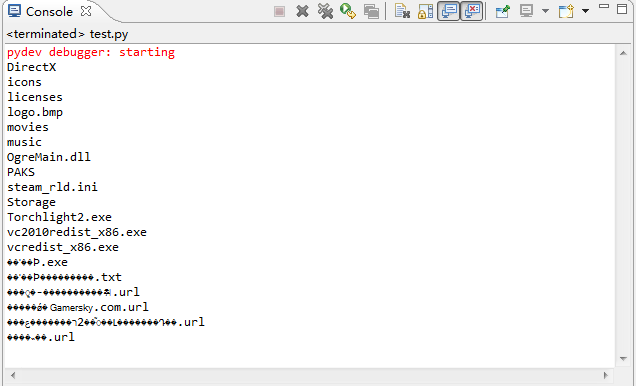The width and height of the screenshot is (636, 386).
Task: Toggle show console on standard output change
Action: (448, 11)
